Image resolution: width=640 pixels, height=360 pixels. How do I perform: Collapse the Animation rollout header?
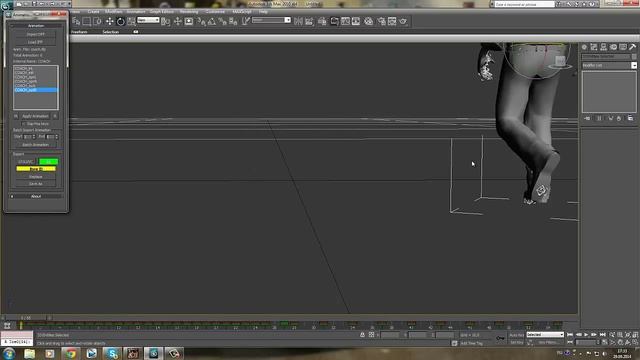point(36,26)
